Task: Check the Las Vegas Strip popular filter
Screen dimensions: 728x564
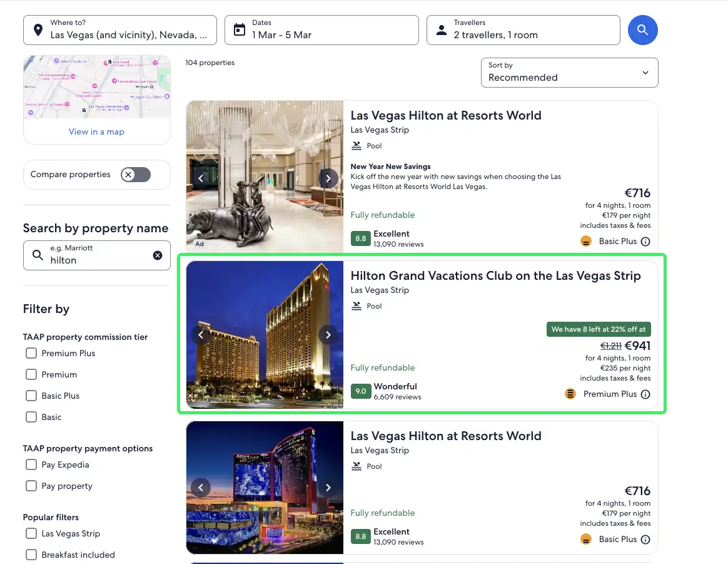Action: coord(31,533)
